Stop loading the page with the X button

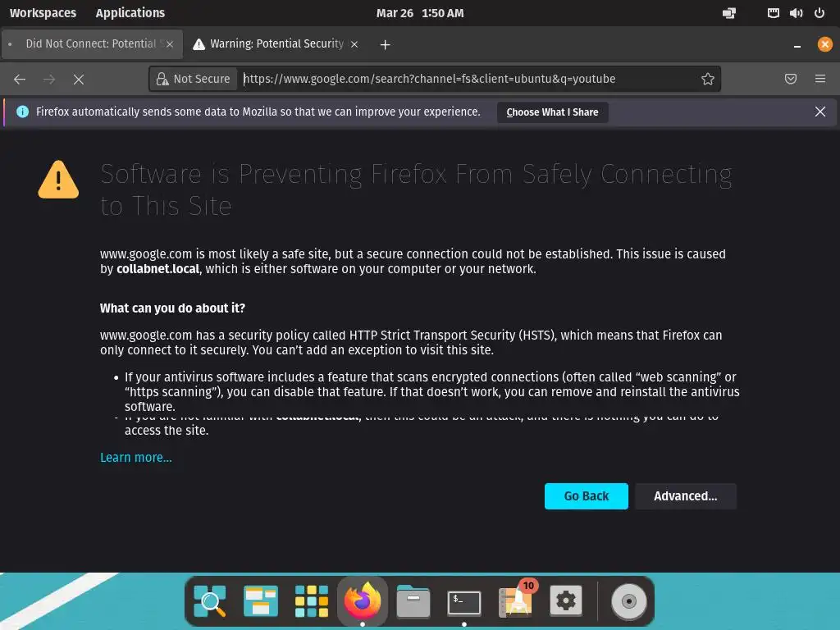pos(79,80)
